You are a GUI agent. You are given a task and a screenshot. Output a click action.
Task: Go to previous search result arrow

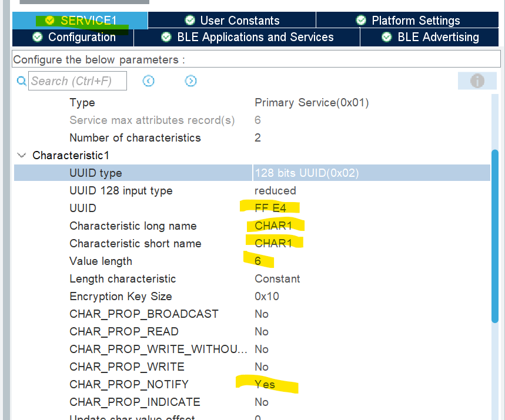(x=148, y=81)
